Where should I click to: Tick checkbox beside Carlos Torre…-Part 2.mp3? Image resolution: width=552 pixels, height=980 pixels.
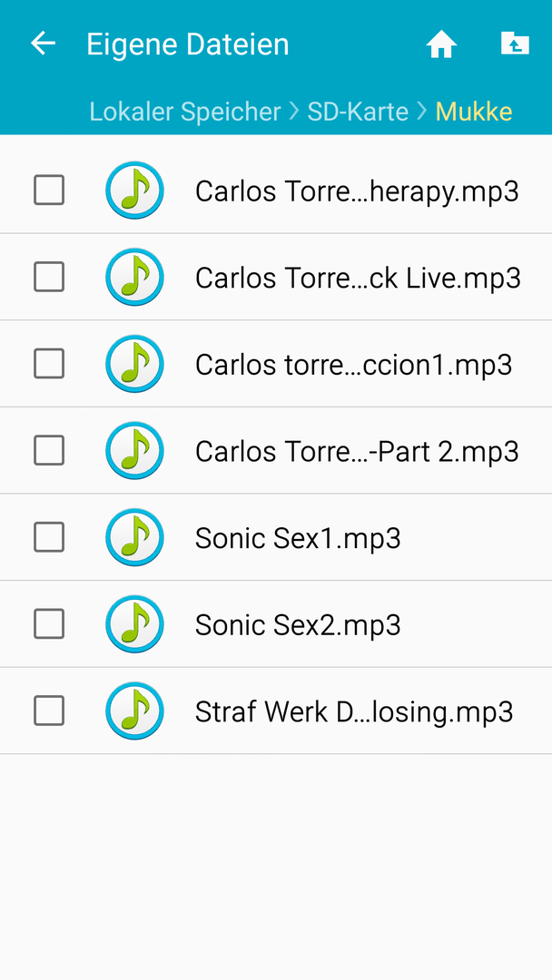click(x=49, y=451)
